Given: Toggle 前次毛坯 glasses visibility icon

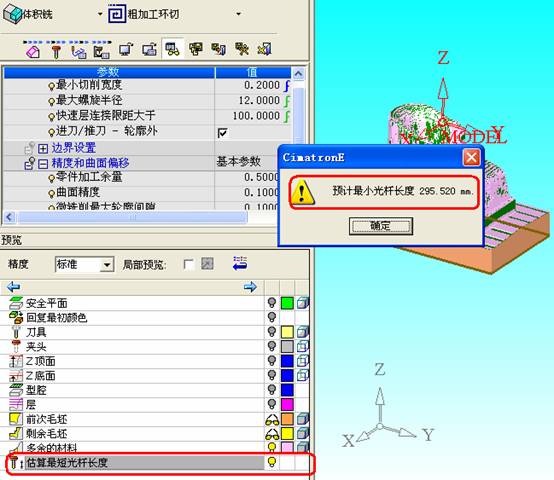Looking at the screenshot, I should click(272, 420).
